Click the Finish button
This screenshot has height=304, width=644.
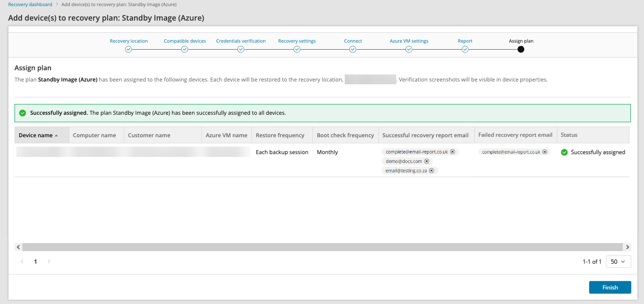pos(610,288)
